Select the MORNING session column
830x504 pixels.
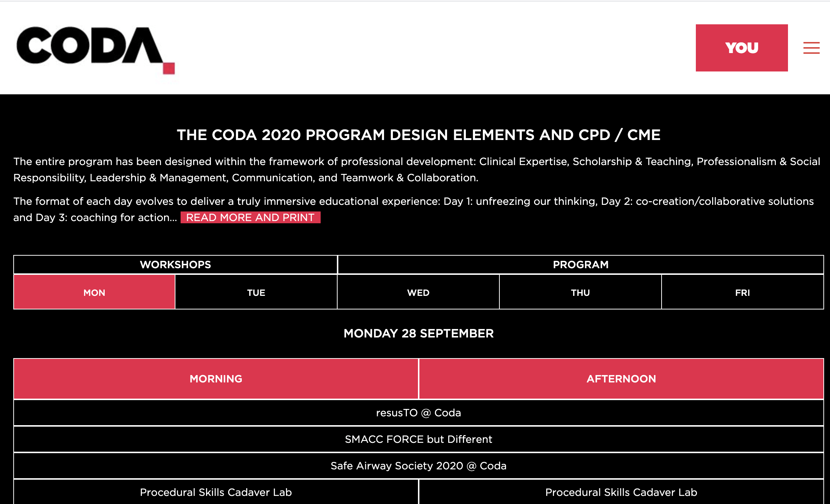coord(216,379)
